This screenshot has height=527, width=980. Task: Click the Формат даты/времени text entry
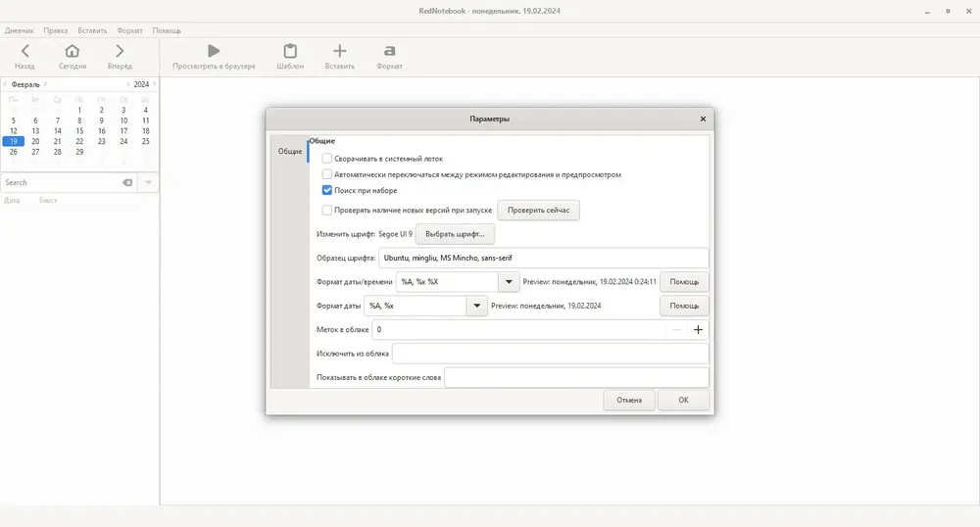(x=447, y=281)
